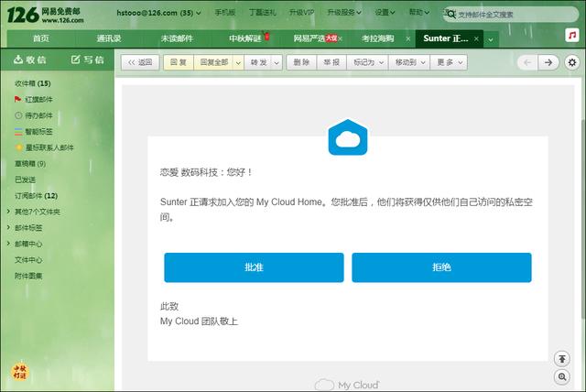Expand account menu hstooo@126.com
The height and width of the screenshot is (392, 586).
pyautogui.click(x=158, y=13)
